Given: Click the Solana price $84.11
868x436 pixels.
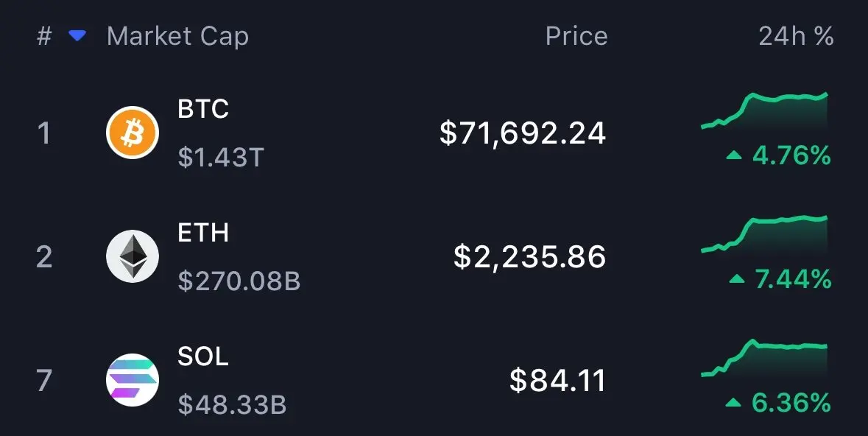Looking at the screenshot, I should pos(557,380).
